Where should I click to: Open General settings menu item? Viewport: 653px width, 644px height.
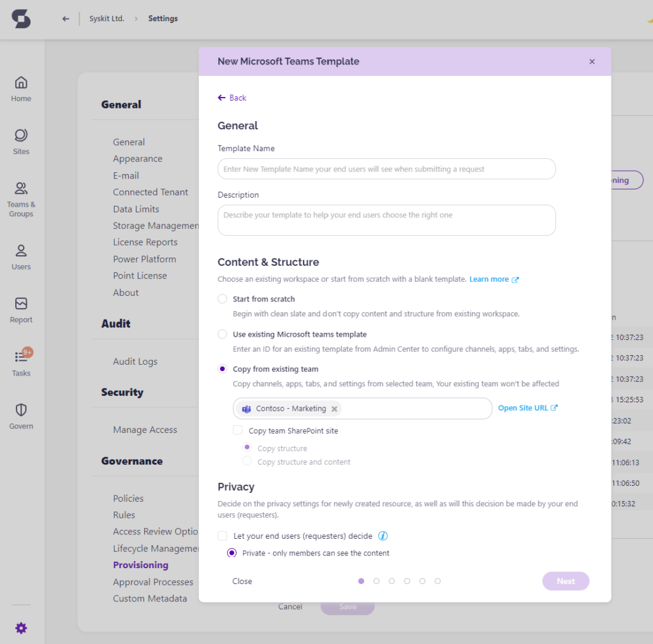point(129,142)
